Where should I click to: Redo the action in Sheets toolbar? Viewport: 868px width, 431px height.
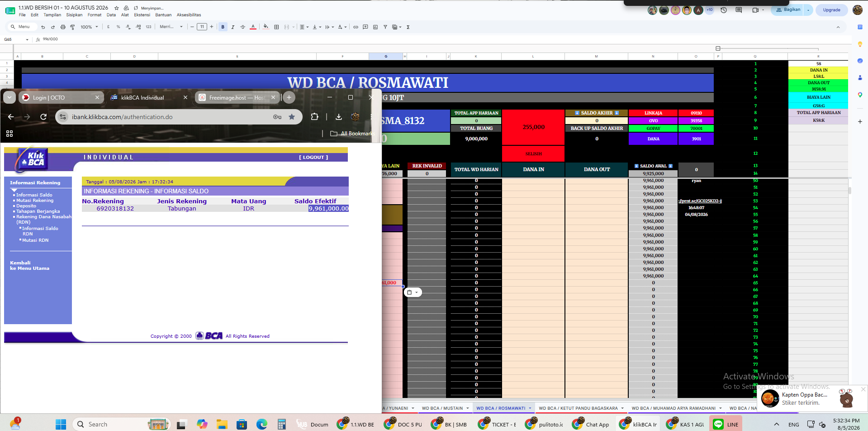click(x=53, y=27)
